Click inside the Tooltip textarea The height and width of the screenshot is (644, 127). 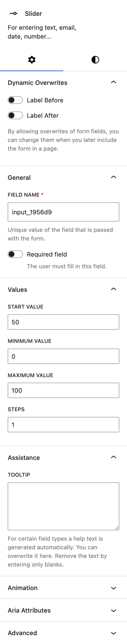[x=63, y=506]
